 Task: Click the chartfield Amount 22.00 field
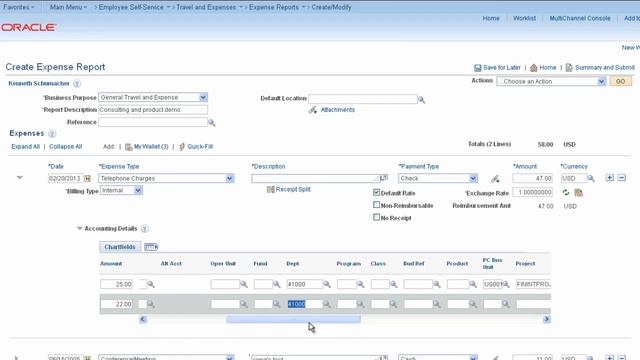pos(116,304)
